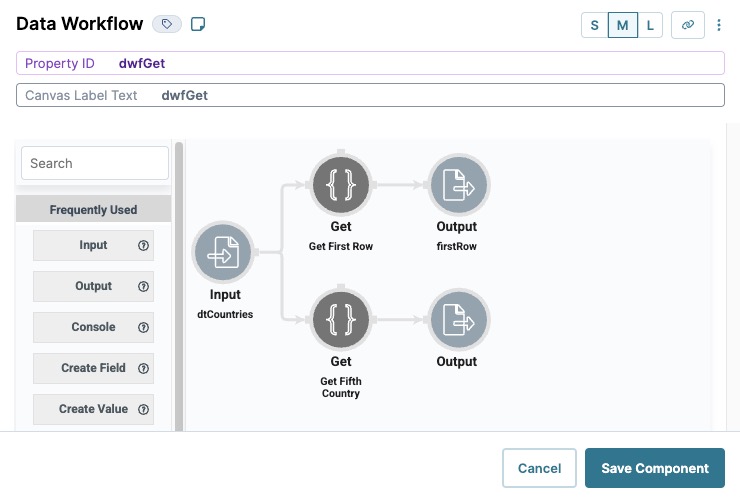740x497 pixels.
Task: Select the S size option
Action: [x=595, y=25]
